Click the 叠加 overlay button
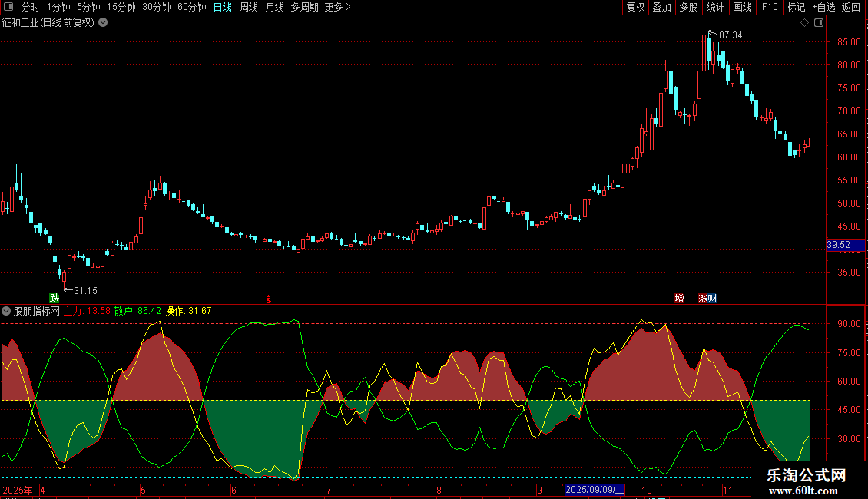Image resolution: width=868 pixels, height=499 pixels. click(x=662, y=7)
